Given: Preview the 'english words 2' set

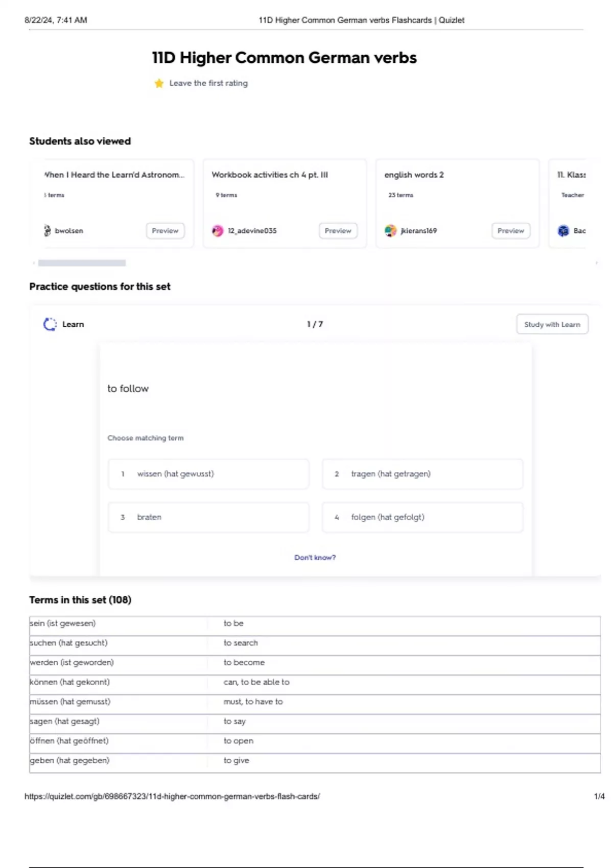Looking at the screenshot, I should [510, 231].
